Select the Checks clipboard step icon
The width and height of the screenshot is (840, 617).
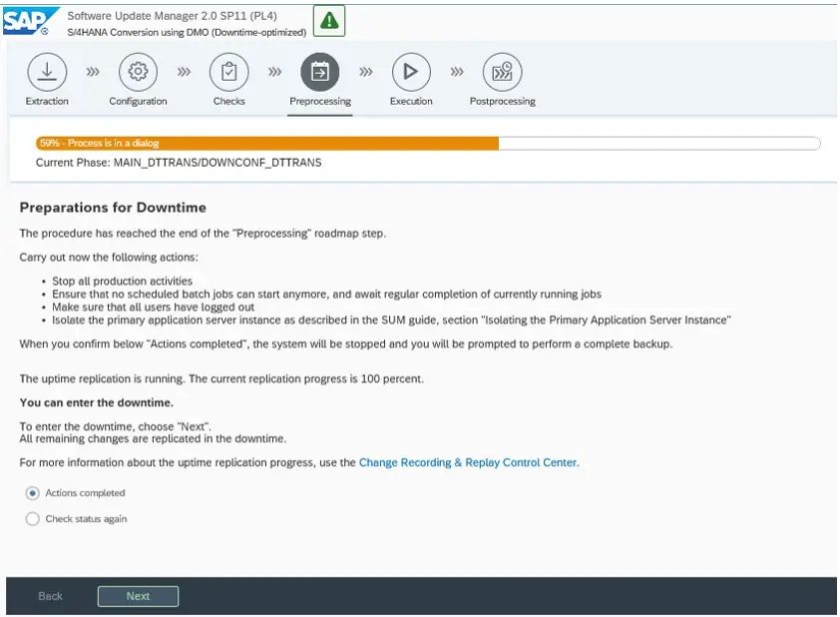[x=229, y=71]
